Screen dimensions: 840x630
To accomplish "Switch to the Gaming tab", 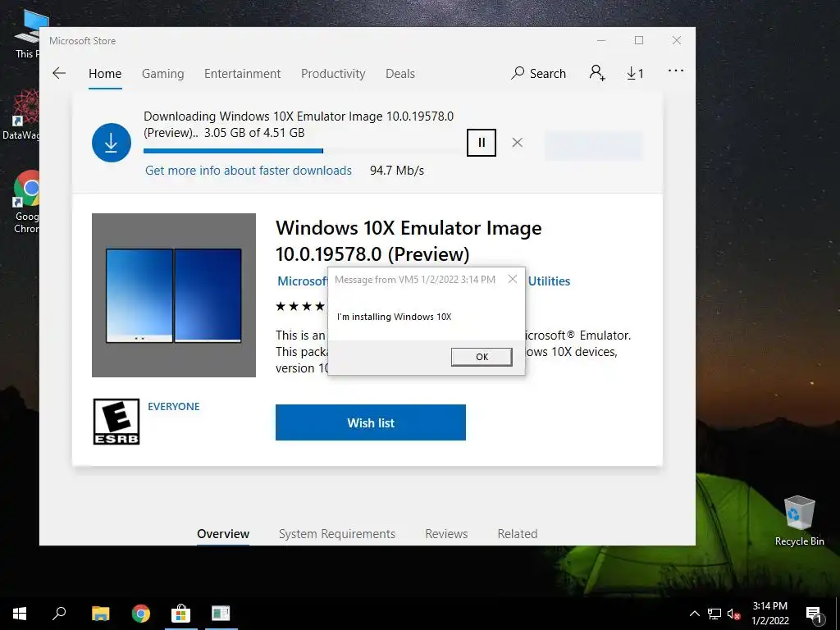I will coord(163,73).
